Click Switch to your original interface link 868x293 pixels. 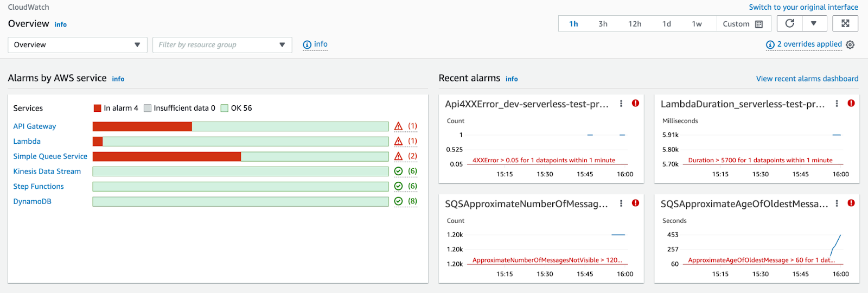click(803, 7)
